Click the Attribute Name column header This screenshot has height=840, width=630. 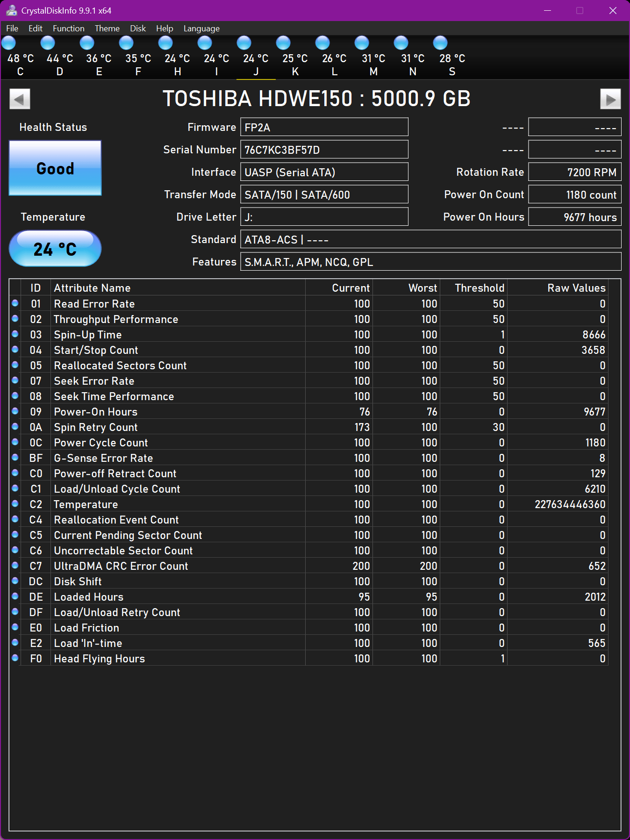pos(178,287)
